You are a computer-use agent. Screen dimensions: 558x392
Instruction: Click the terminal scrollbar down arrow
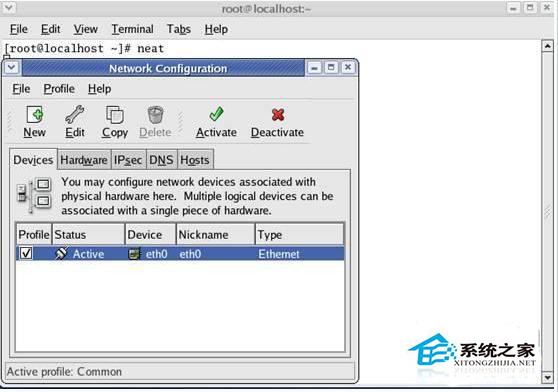547,377
